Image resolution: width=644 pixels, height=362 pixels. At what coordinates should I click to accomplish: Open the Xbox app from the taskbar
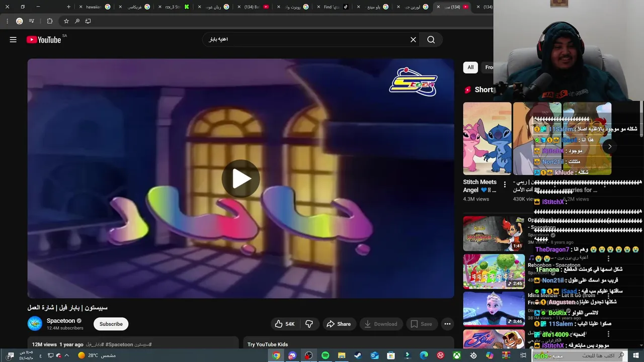457,355
